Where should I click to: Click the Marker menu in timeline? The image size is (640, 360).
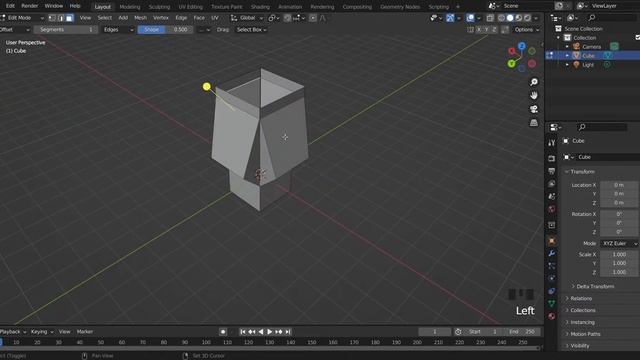84,332
